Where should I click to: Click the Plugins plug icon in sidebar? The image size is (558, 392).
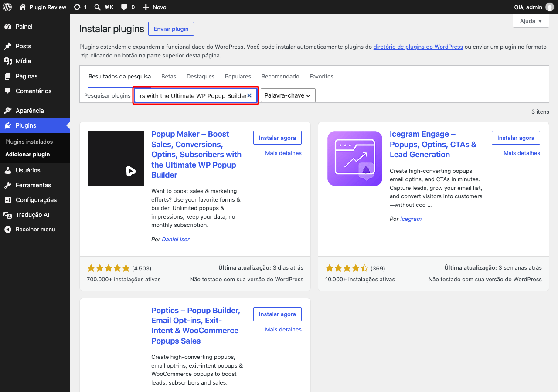point(8,125)
